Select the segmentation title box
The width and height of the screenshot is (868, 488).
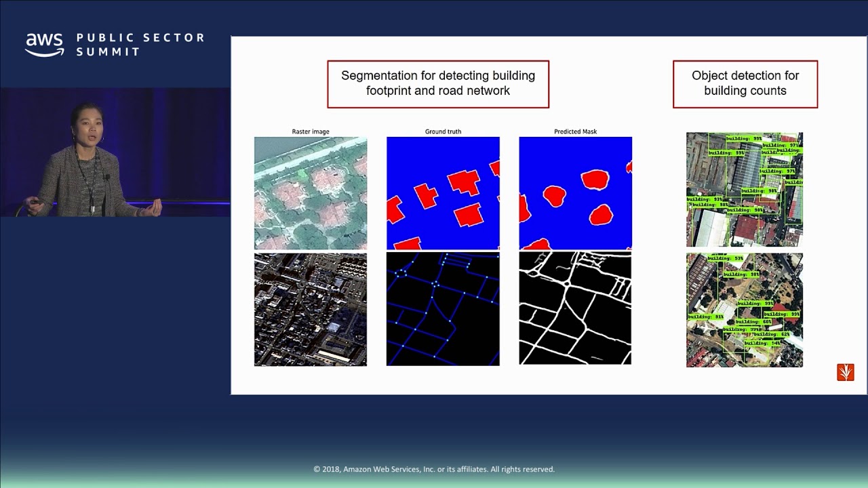click(438, 84)
